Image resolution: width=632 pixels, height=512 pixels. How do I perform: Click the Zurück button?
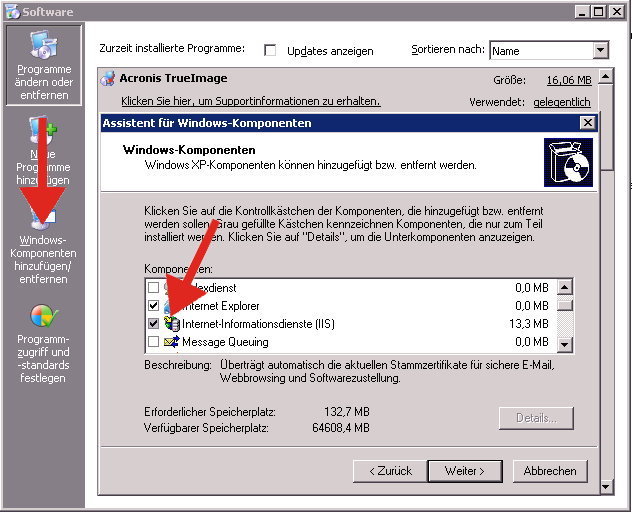(x=389, y=470)
